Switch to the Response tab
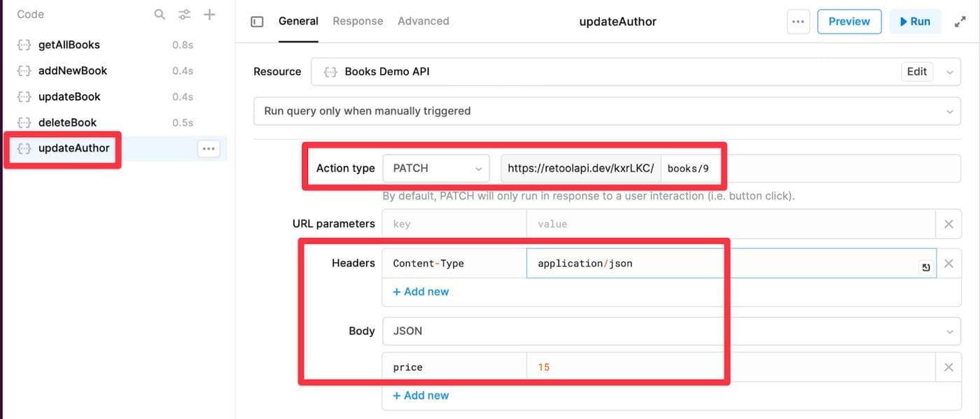Screen dimensions: 980x419 click(x=358, y=21)
